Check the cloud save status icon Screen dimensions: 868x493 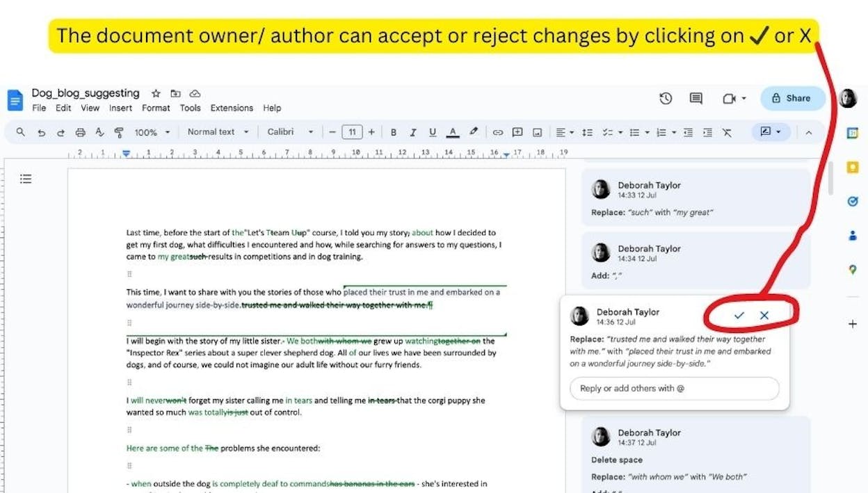coord(195,93)
